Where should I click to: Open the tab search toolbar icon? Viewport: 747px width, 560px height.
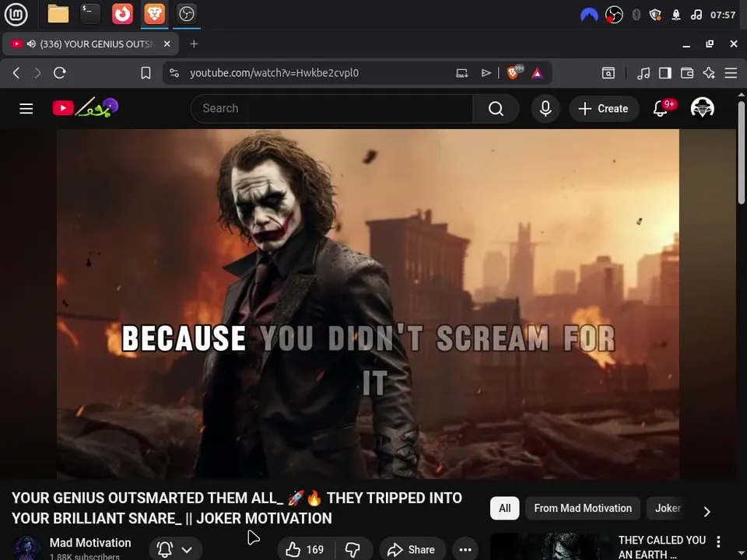608,73
